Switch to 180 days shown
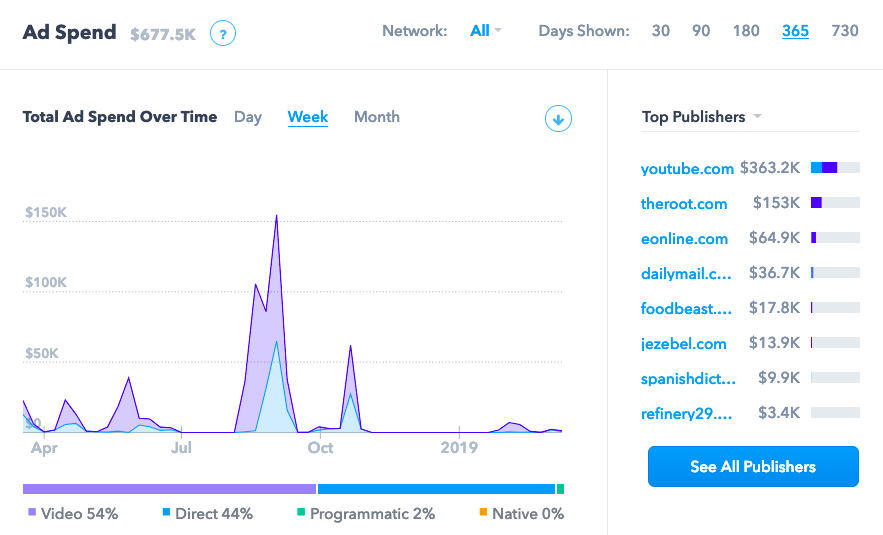The width and height of the screenshot is (883, 535). [x=746, y=31]
